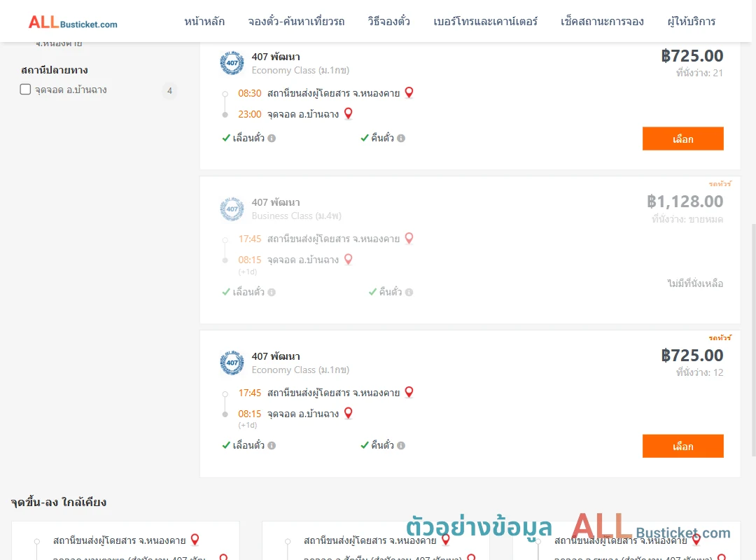Select the 17:45 Economy trip with เลือก button

pyautogui.click(x=682, y=446)
